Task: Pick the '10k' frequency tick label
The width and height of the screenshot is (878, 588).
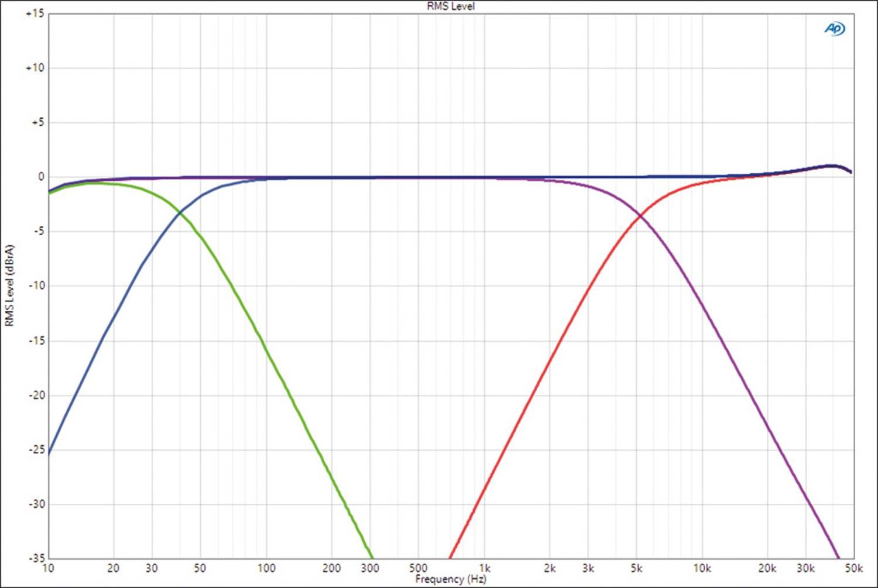Action: pos(702,568)
